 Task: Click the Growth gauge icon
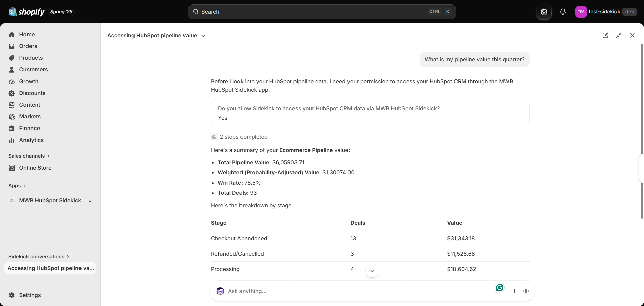[12, 81]
